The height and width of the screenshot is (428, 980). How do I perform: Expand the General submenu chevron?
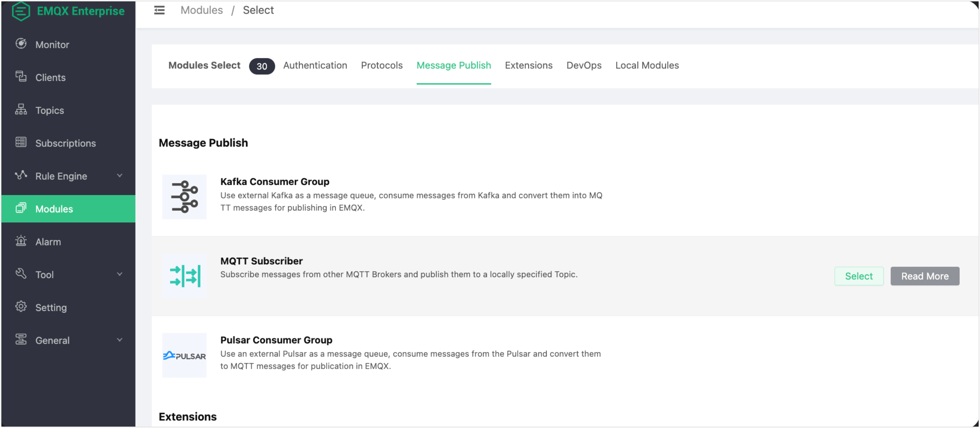click(120, 340)
